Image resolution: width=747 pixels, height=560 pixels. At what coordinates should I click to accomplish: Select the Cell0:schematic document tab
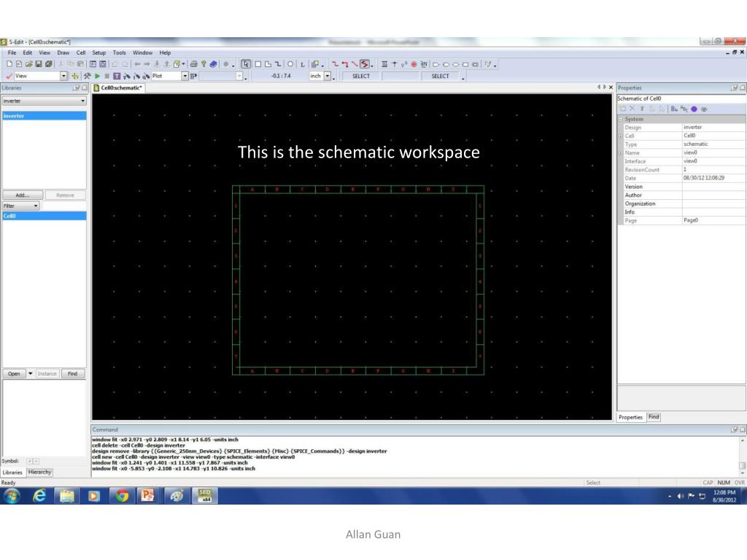119,88
